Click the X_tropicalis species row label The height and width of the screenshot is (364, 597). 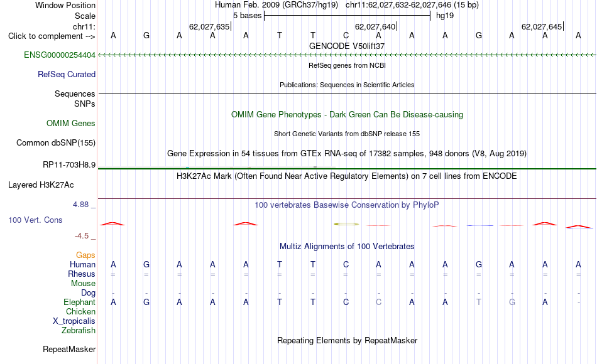(x=74, y=321)
